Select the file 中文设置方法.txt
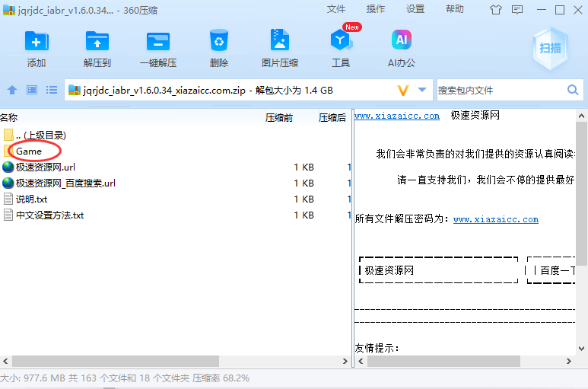The height and width of the screenshot is (389, 588). (50, 215)
